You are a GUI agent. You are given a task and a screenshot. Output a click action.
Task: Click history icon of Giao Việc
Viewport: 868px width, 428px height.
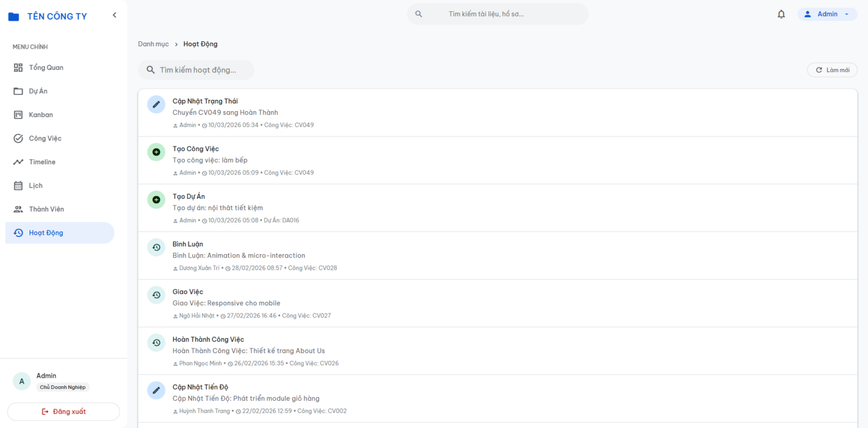[x=157, y=295]
